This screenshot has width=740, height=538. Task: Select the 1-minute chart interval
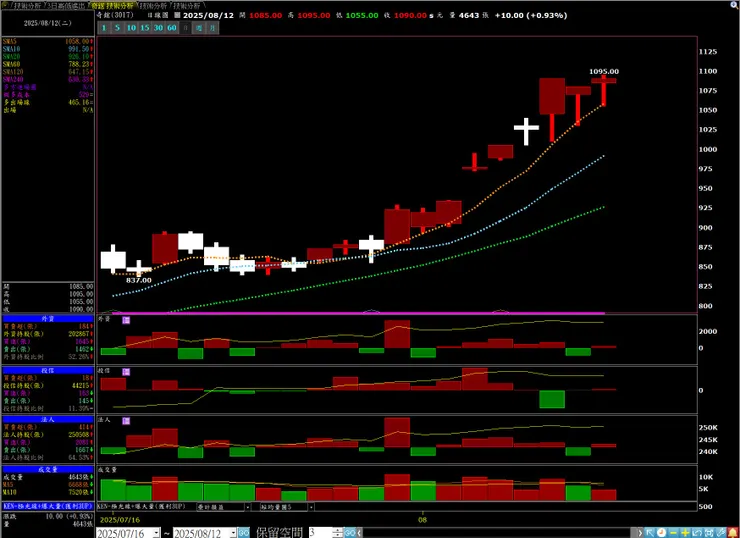coord(104,28)
